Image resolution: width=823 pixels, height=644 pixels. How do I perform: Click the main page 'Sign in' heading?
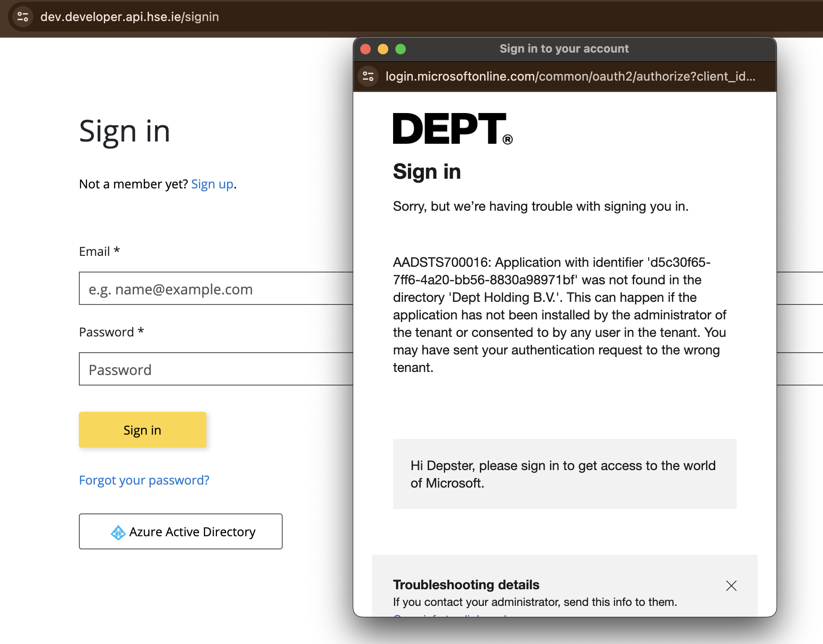click(124, 131)
